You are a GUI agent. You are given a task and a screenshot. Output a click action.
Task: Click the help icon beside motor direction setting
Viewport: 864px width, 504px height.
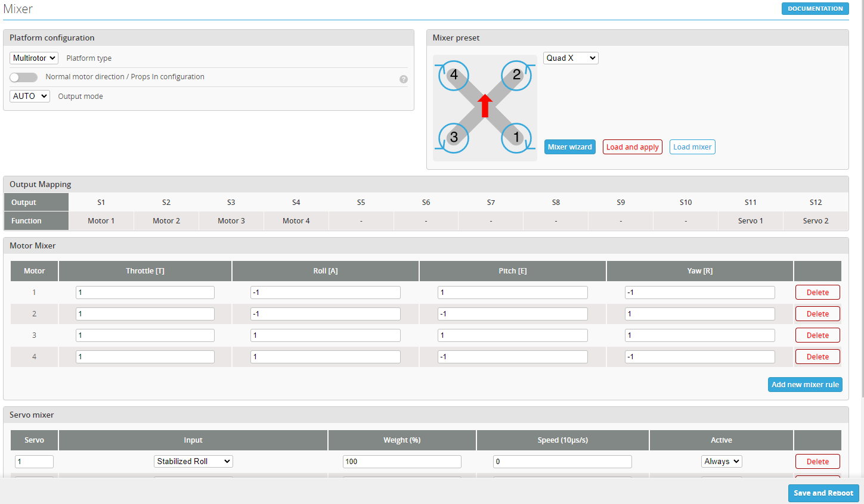(x=404, y=79)
